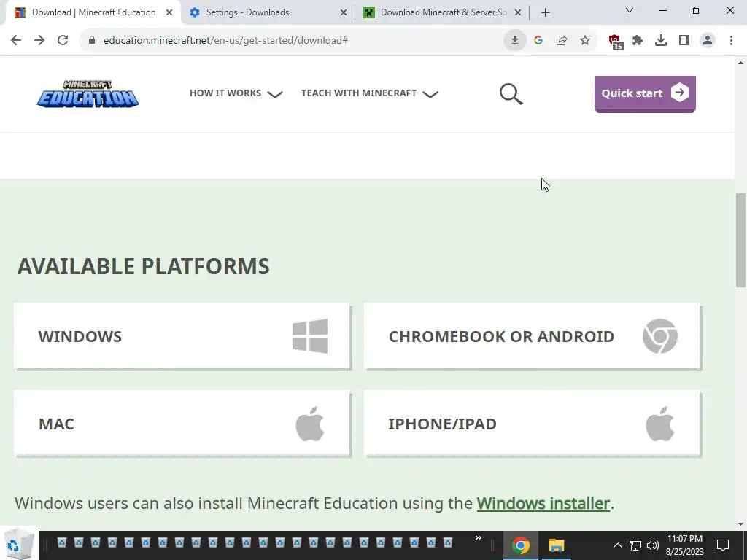Viewport: 747px width, 560px height.
Task: Share this page icon
Action: (562, 40)
